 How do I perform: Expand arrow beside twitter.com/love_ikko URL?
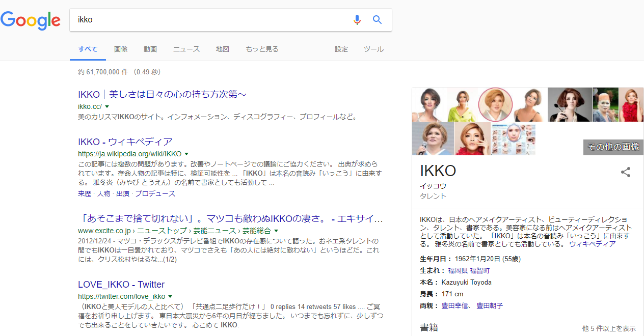[x=170, y=296]
